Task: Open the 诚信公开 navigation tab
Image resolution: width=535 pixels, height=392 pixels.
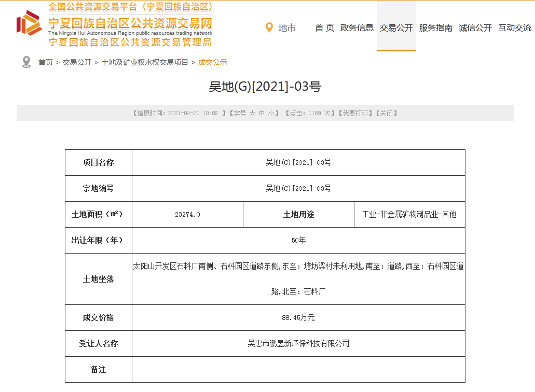Action: click(475, 28)
